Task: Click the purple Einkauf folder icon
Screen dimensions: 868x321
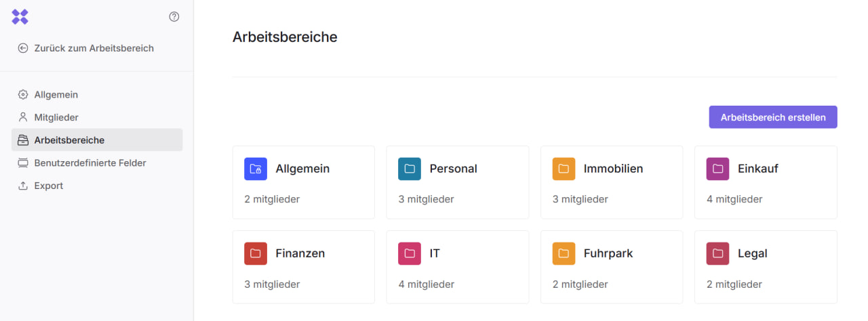Action: [717, 169]
